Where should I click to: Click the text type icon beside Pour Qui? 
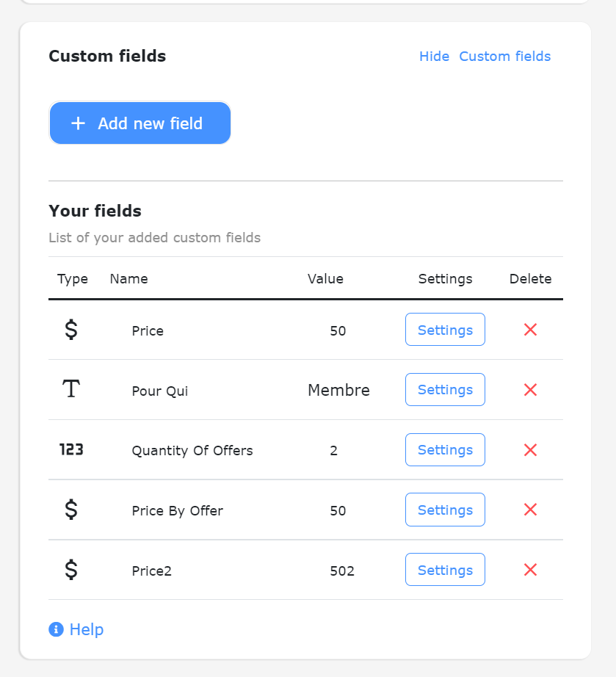tap(70, 389)
